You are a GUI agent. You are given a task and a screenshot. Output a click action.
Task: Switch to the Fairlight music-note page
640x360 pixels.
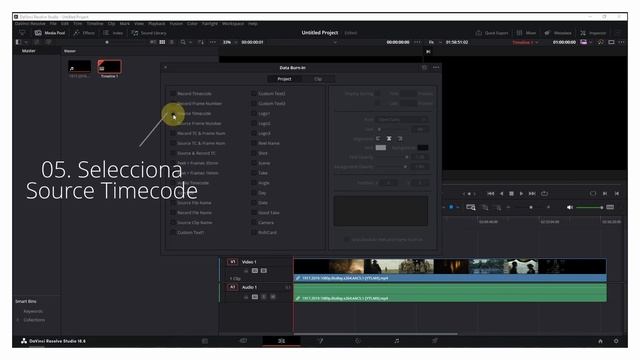pyautogui.click(x=396, y=341)
